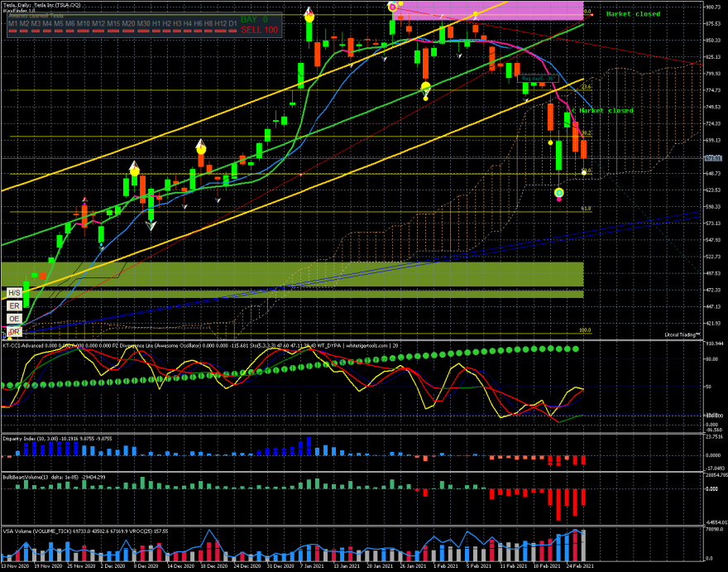The height and width of the screenshot is (572, 728).
Task: Click the 61.8 Fibonacci level label
Action: coord(586,209)
